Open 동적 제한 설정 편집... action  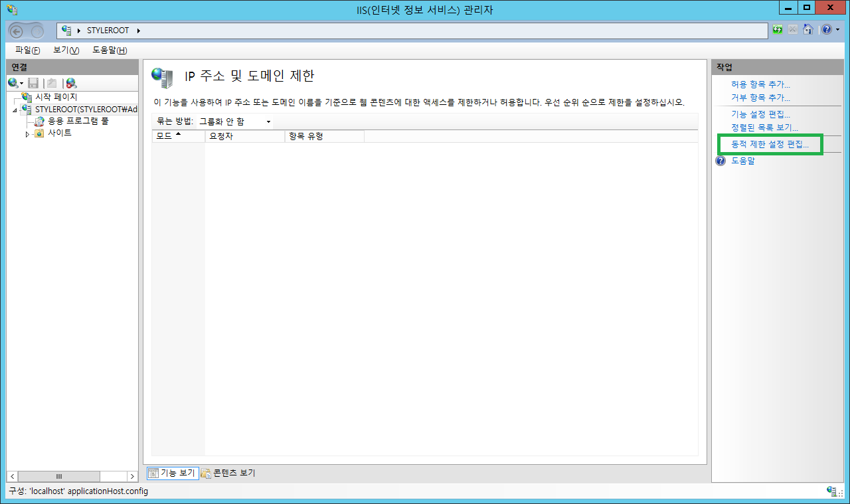pyautogui.click(x=770, y=144)
